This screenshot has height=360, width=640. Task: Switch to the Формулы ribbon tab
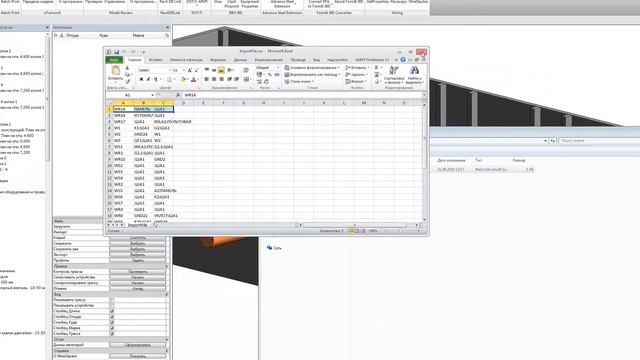(218, 60)
